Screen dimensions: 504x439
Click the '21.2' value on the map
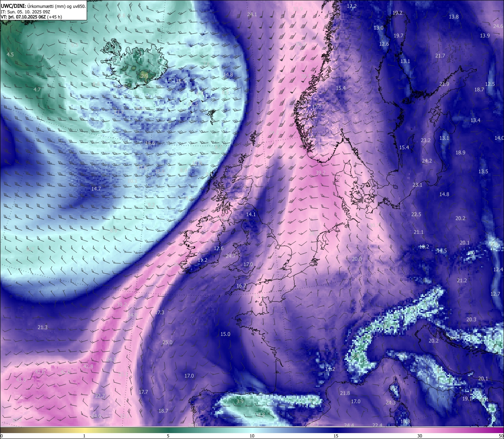pyautogui.click(x=462, y=281)
